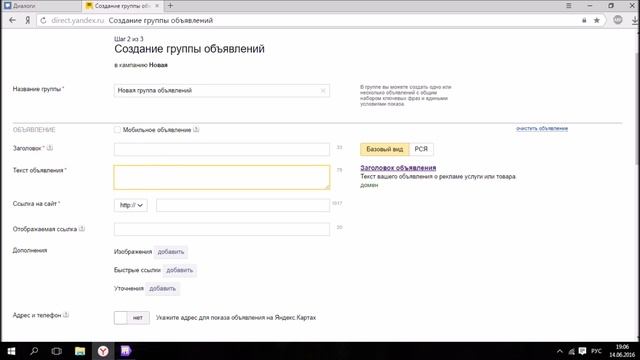Image resolution: width=640 pixels, height=360 pixels.
Task: Click the очистить объявление link
Action: click(542, 129)
